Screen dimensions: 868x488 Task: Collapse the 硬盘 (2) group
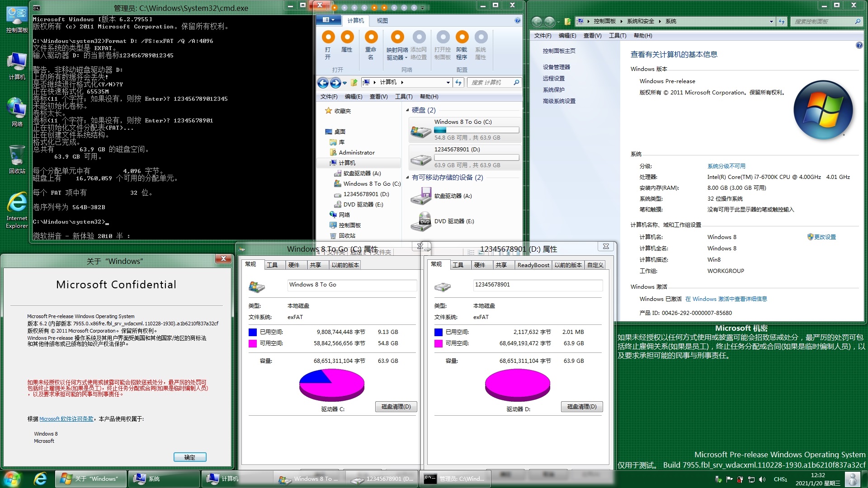tap(407, 110)
